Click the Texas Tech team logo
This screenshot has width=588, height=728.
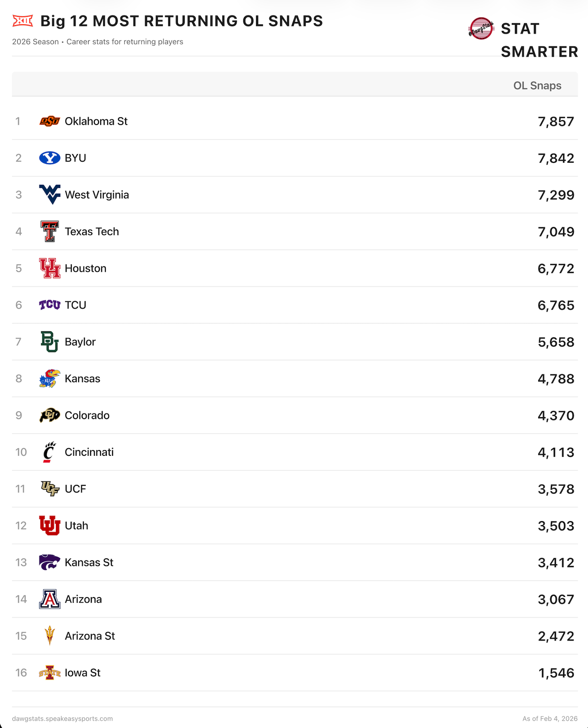click(x=49, y=231)
